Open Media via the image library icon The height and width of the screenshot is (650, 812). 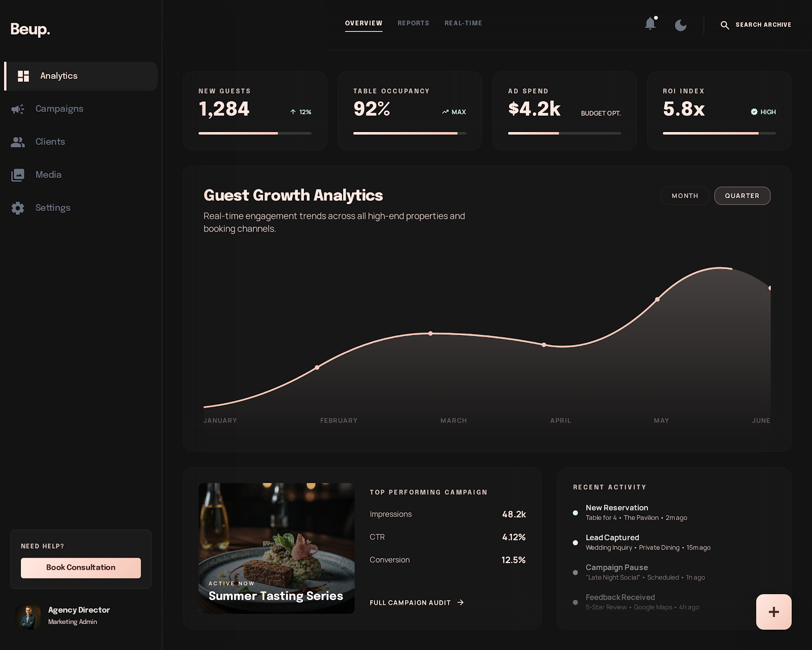18,175
